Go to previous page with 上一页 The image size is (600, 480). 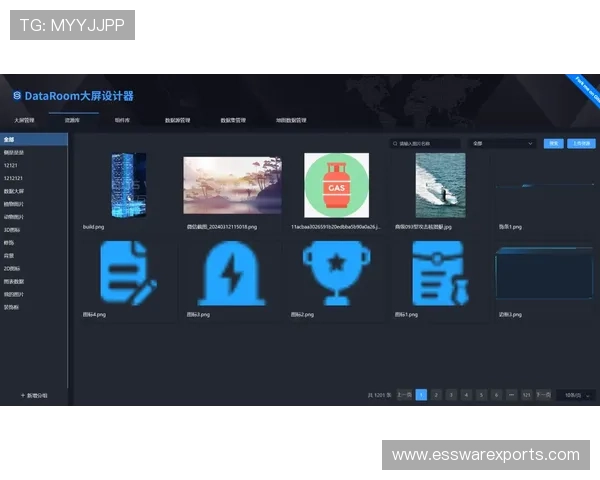[404, 395]
